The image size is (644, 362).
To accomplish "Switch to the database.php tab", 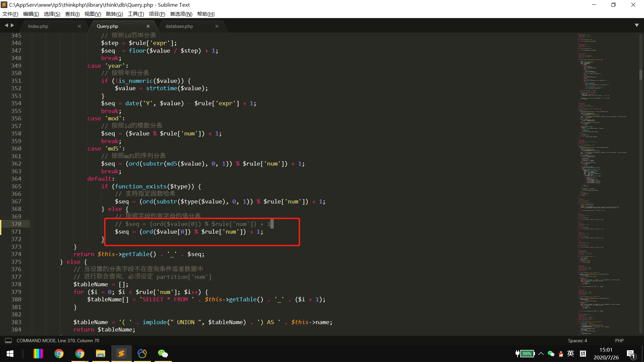I will point(179,26).
